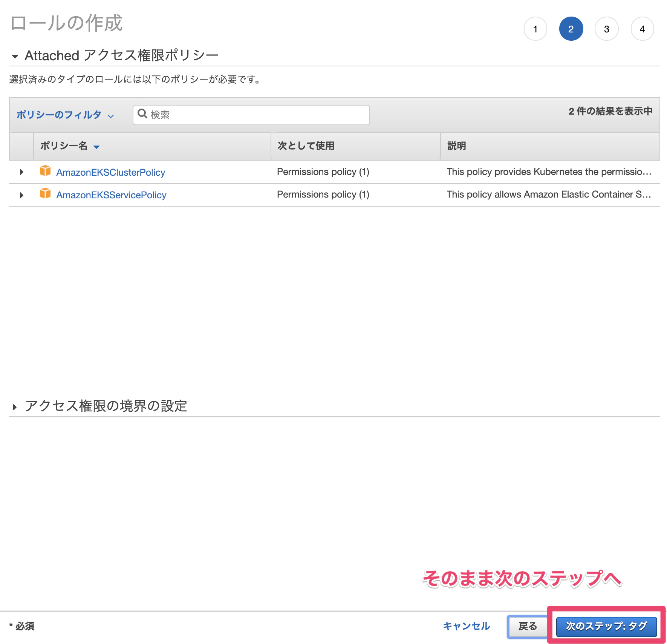Click the magnifier icon in search box
667x644 pixels.
[x=142, y=114]
